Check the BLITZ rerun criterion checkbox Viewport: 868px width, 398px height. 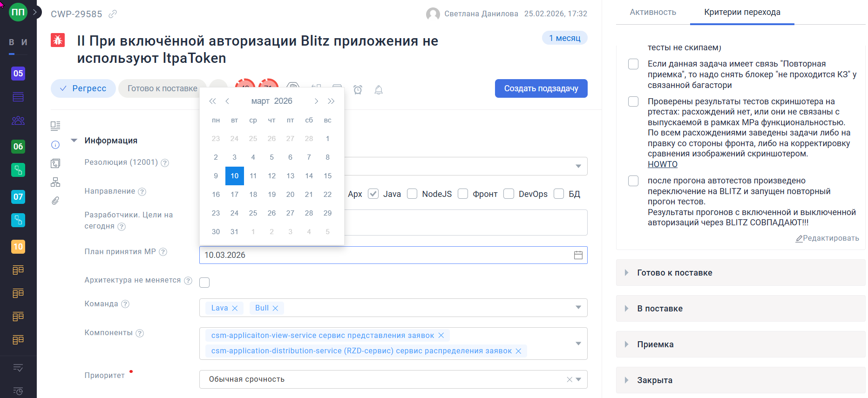(x=633, y=181)
